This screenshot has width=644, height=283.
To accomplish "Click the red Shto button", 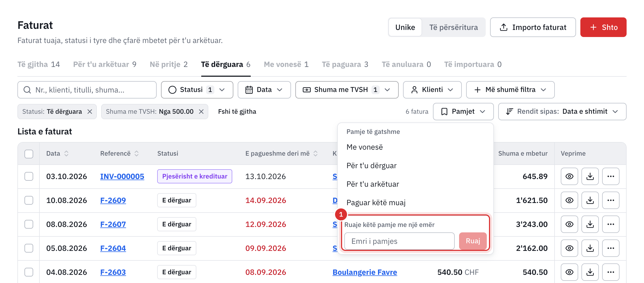I will point(603,27).
